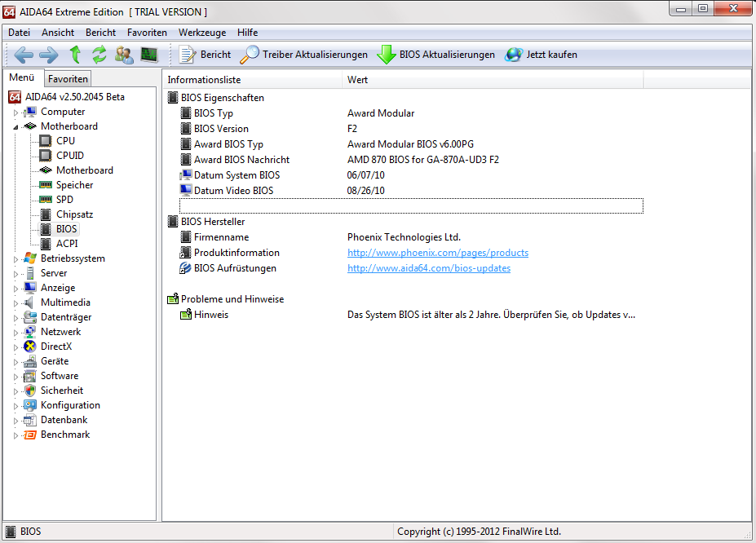The width and height of the screenshot is (756, 543).
Task: Click the DirectX yellow X icon
Action: point(30,347)
